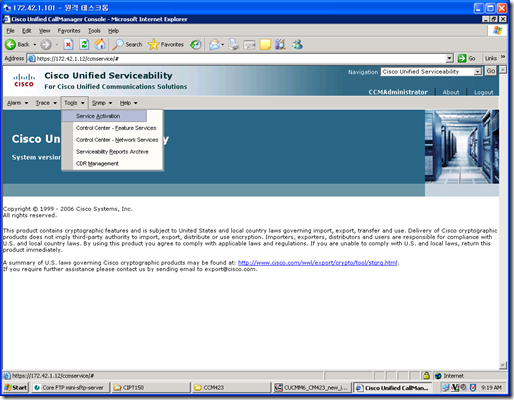Open the Search toolbar button
The height and width of the screenshot is (400, 514).
(x=127, y=44)
